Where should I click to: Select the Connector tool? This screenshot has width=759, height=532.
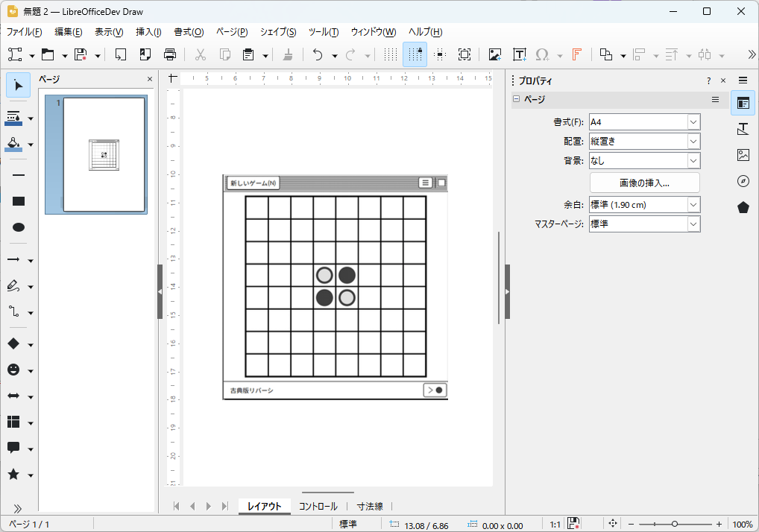[x=13, y=312]
